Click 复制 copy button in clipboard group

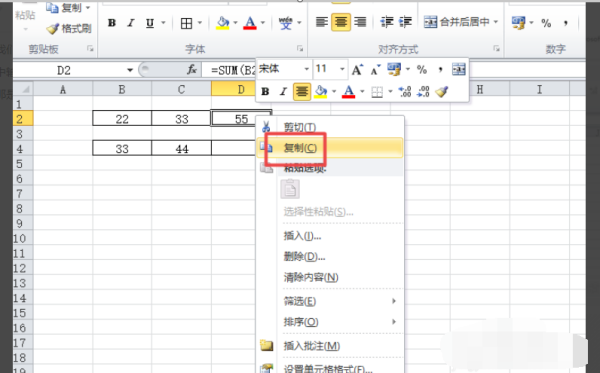(68, 8)
